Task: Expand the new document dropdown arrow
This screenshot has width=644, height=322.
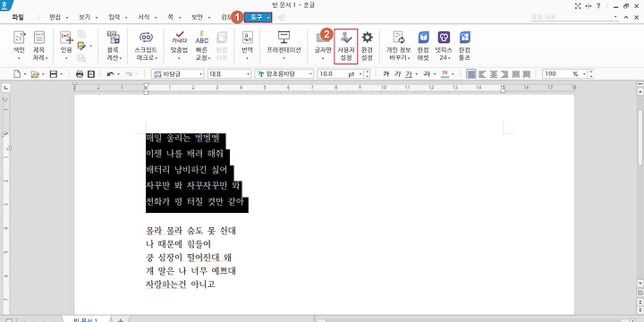Action: pos(25,74)
